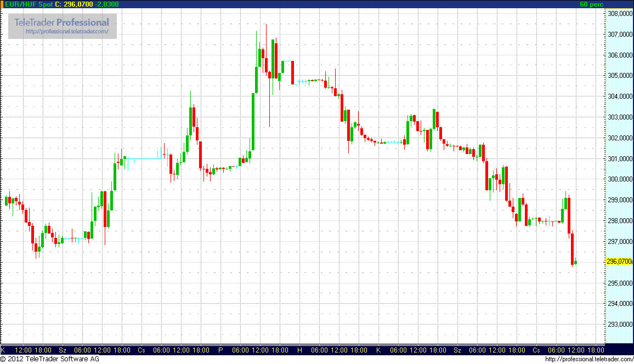Click the 297,0000 price axis label
This screenshot has width=634, height=364.
pyautogui.click(x=620, y=242)
